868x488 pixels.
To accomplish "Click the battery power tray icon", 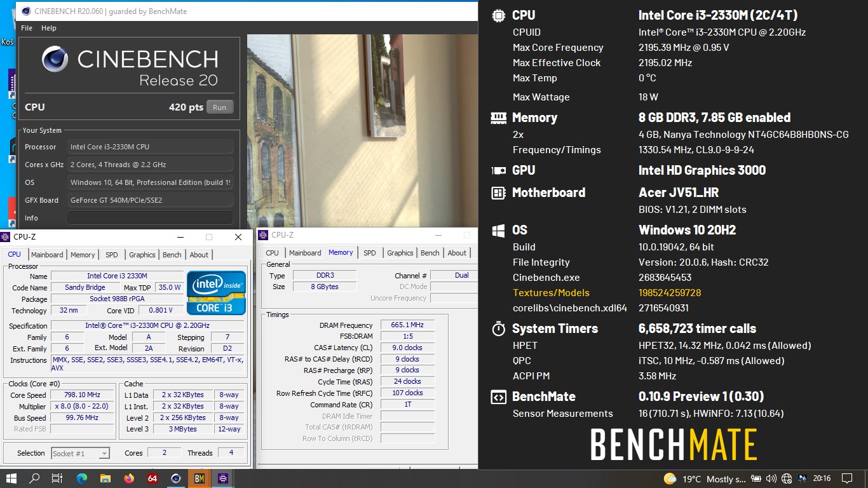I will pyautogui.click(x=756, y=479).
